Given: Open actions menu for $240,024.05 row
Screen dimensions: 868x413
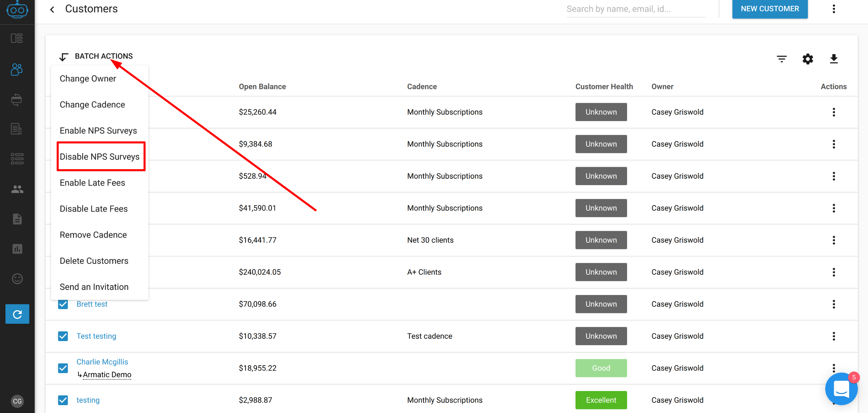Looking at the screenshot, I should coord(834,272).
